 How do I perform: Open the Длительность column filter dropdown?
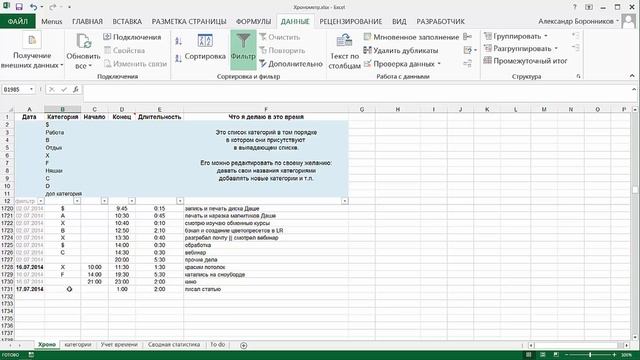pyautogui.click(x=180, y=201)
